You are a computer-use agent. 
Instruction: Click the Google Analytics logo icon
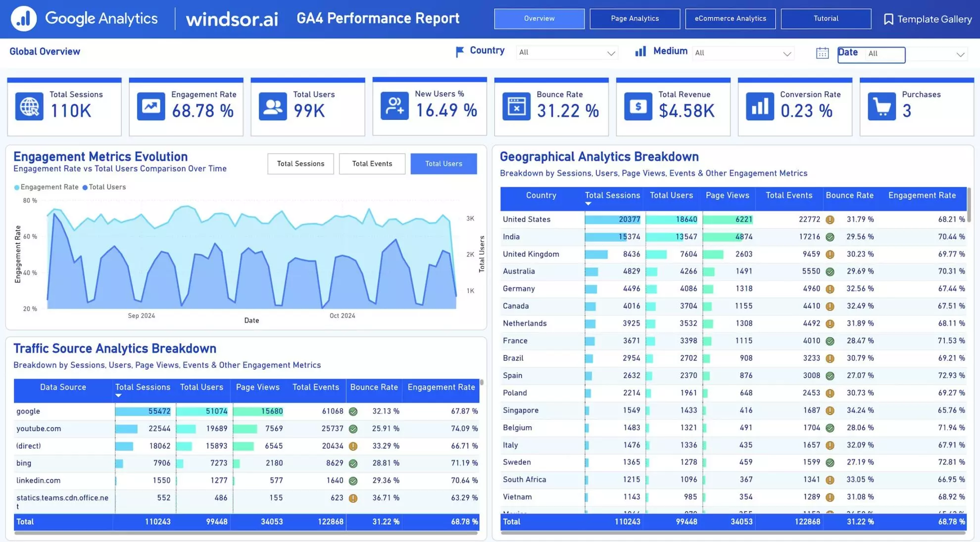click(24, 18)
